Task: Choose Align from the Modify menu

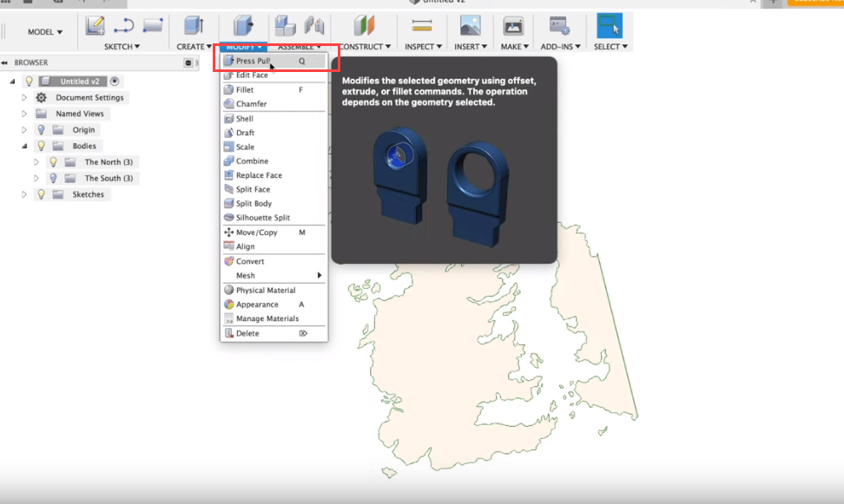Action: coord(274,246)
